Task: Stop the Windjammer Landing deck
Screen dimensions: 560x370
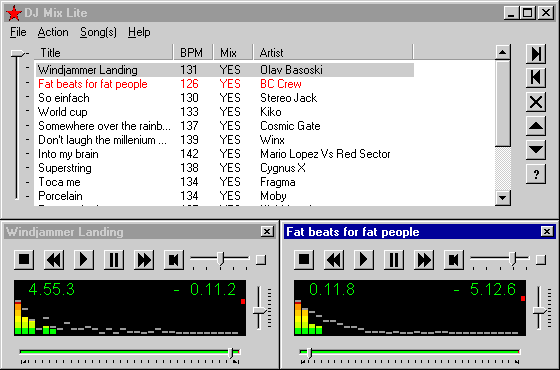Action: pyautogui.click(x=24, y=259)
